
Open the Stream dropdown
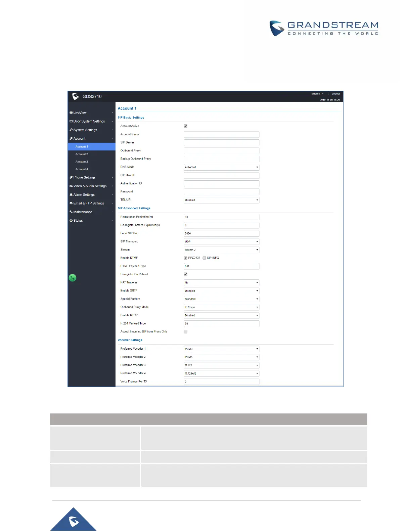[x=222, y=250]
